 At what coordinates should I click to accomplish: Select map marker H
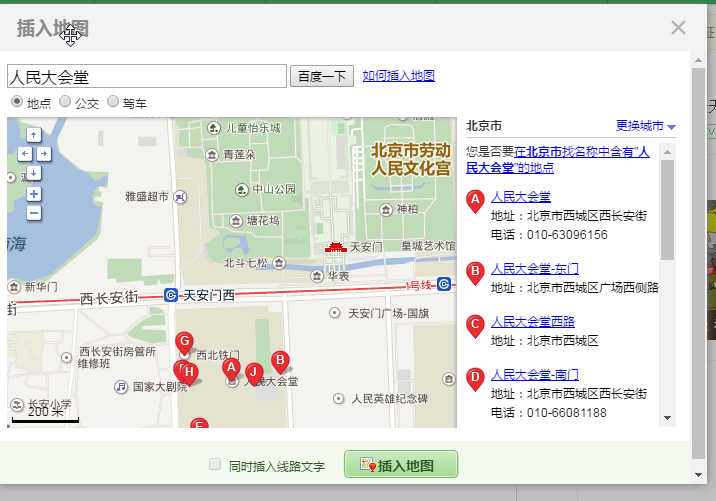(x=190, y=374)
